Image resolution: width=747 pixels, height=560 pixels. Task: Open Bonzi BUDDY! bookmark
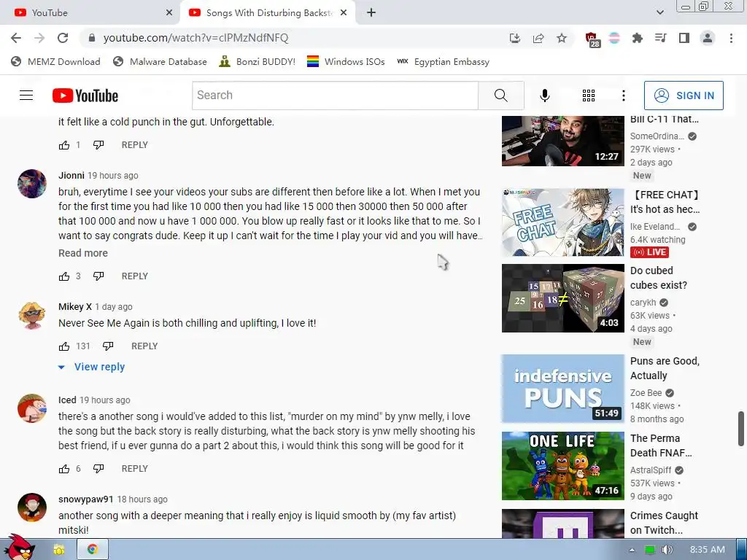258,62
